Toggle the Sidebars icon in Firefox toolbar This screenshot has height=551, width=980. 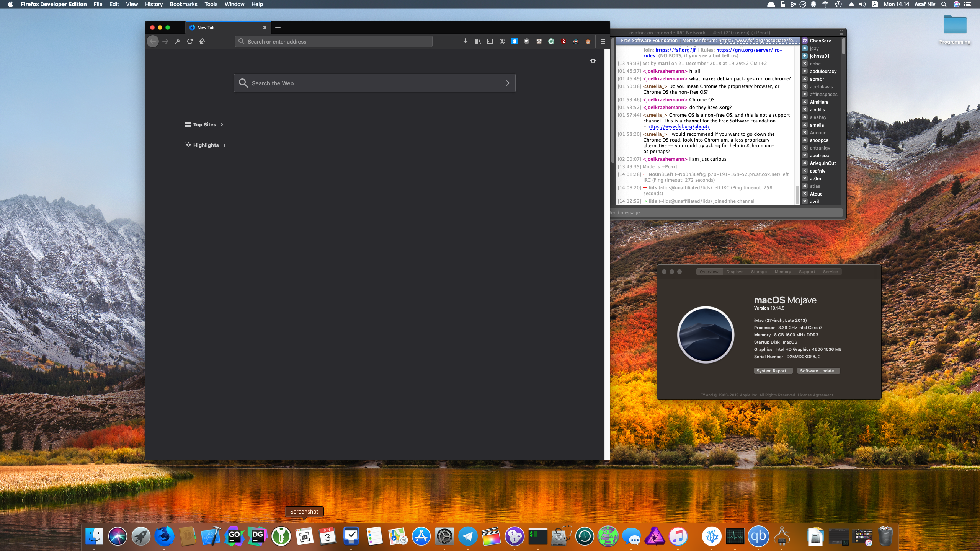click(x=490, y=41)
